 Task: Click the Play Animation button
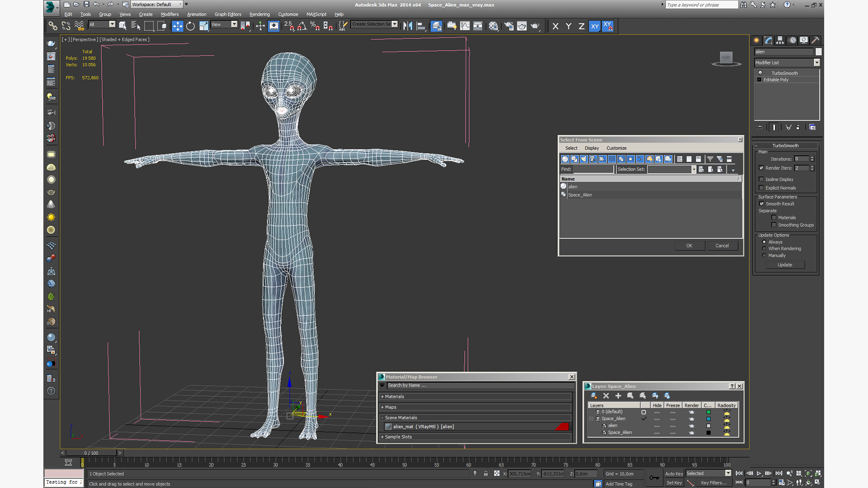[759, 473]
